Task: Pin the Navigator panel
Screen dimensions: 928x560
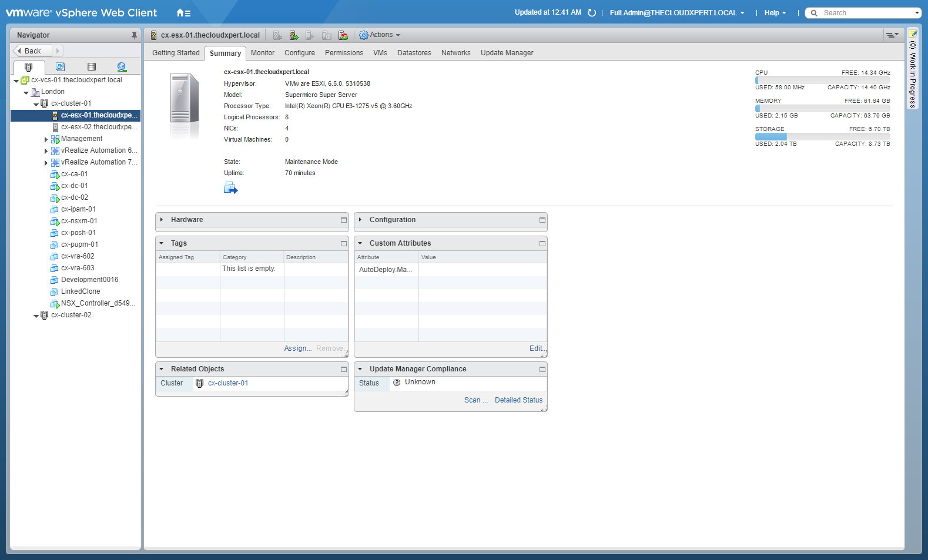Action: [x=134, y=35]
